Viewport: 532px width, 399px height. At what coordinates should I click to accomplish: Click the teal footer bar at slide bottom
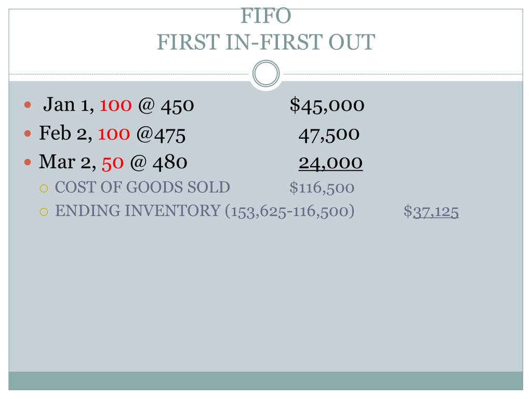tap(265, 381)
